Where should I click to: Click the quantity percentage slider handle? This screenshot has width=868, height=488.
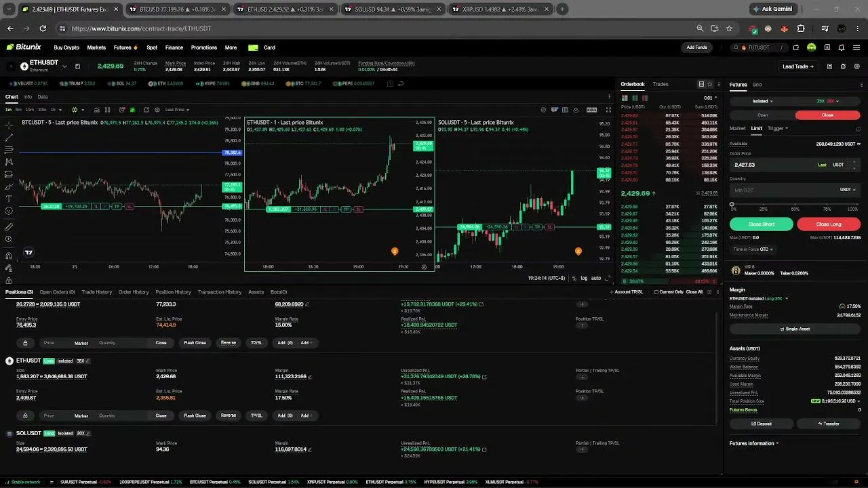[732, 204]
